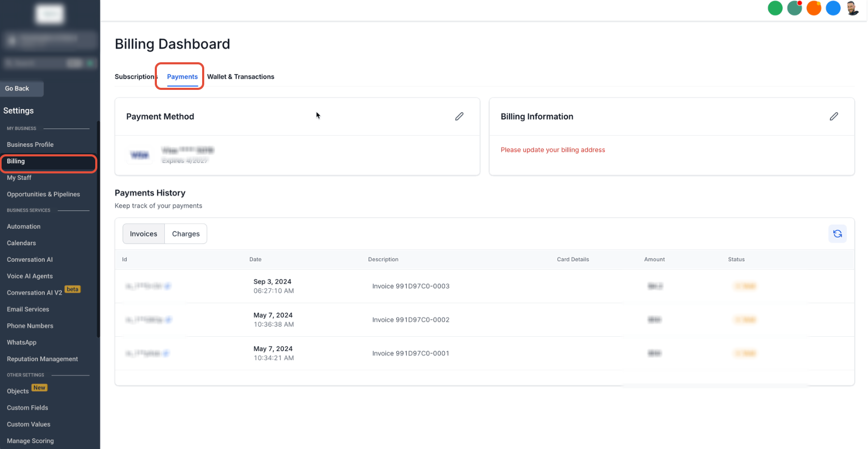Click the blue circle icon in header
Screen dimensions: 868x449
point(833,8)
